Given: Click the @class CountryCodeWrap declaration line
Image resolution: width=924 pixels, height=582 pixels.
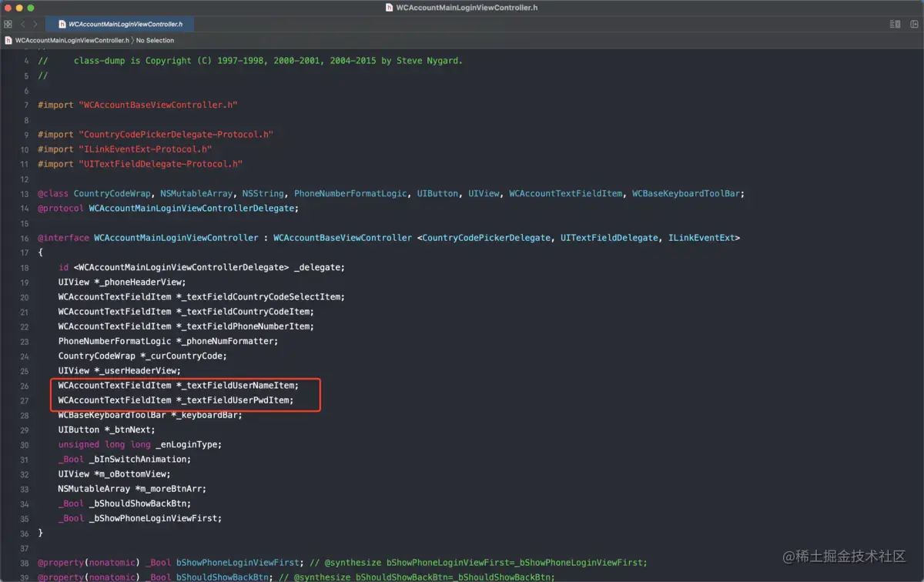Looking at the screenshot, I should (x=391, y=194).
